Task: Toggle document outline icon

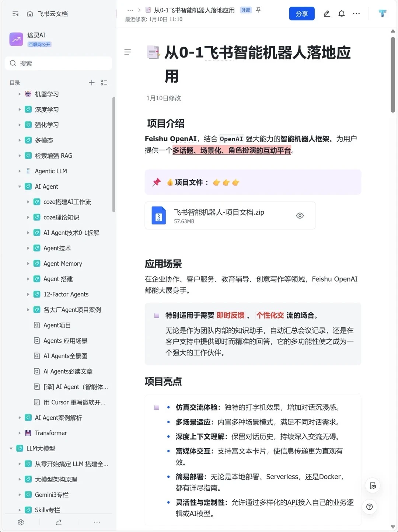Action: (x=128, y=52)
